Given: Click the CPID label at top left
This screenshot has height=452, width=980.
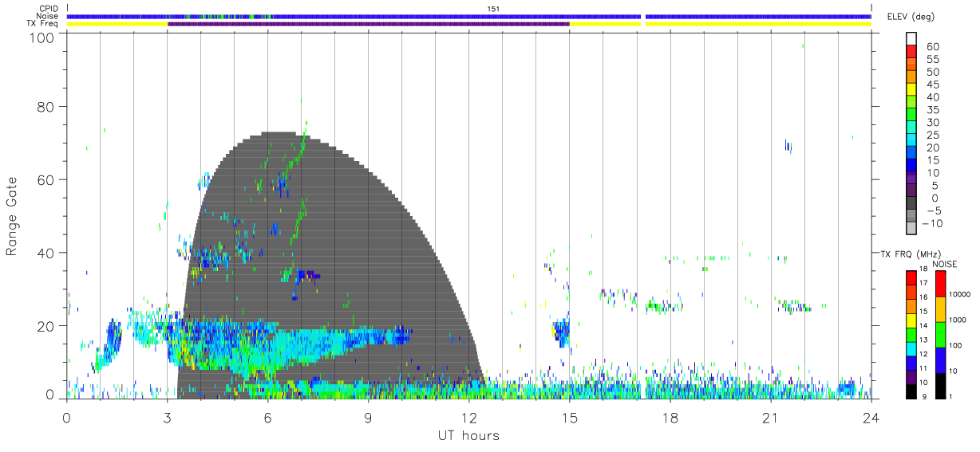Looking at the screenshot, I should (x=49, y=9).
